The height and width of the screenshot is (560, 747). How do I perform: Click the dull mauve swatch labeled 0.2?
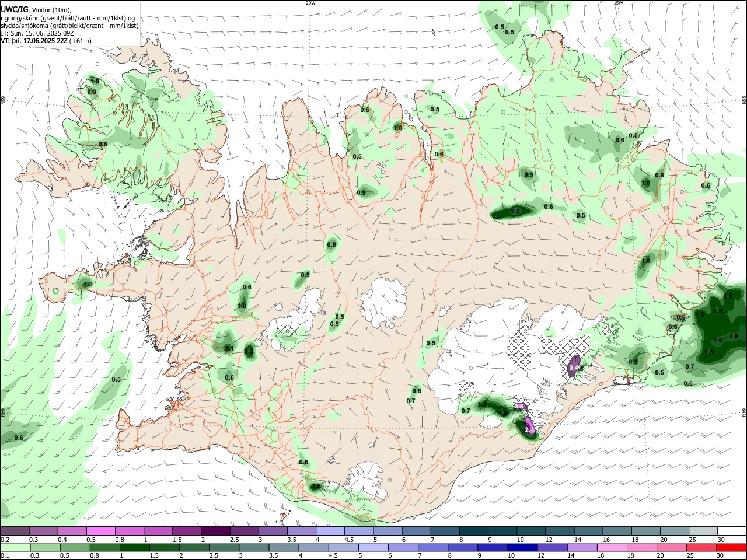click(15, 531)
